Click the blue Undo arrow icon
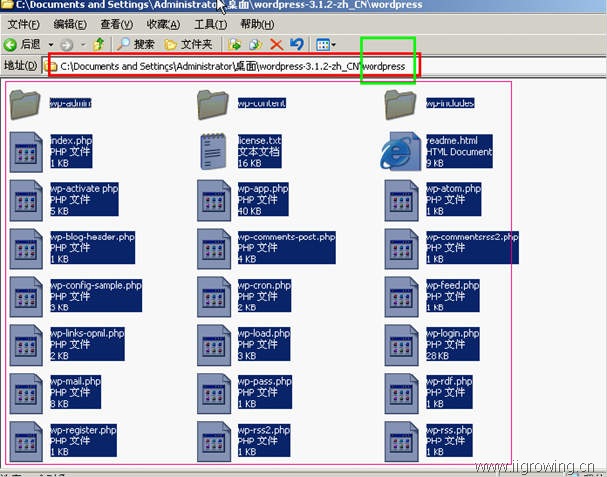The image size is (607, 477). tap(297, 44)
